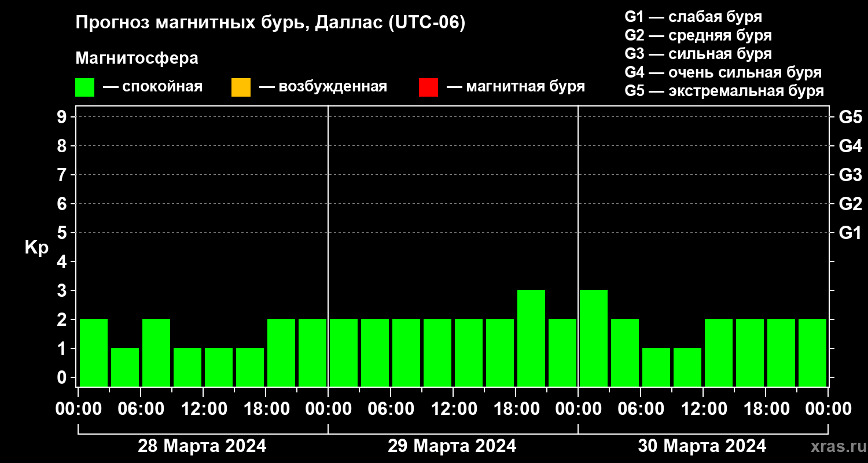Select the 30 March 12:00–15:00 bar at Kp 2
The width and height of the screenshot is (868, 463).
[718, 352]
